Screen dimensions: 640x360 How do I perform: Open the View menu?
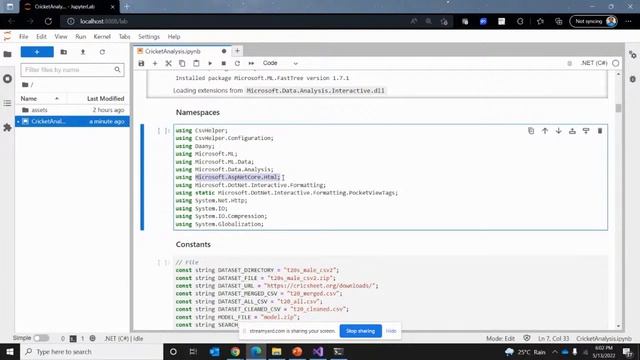(x=61, y=36)
